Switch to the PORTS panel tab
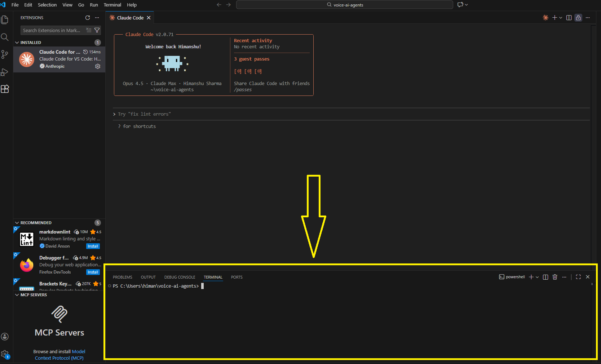Screen dimensions: 601x364 [x=237, y=277]
